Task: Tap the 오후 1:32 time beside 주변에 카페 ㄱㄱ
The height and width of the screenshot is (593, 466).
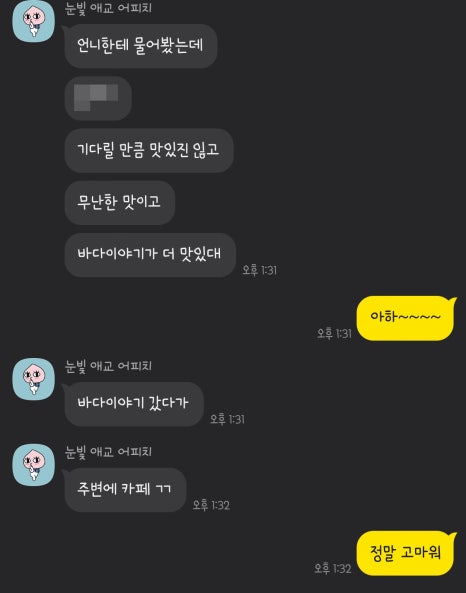Action: click(x=211, y=505)
